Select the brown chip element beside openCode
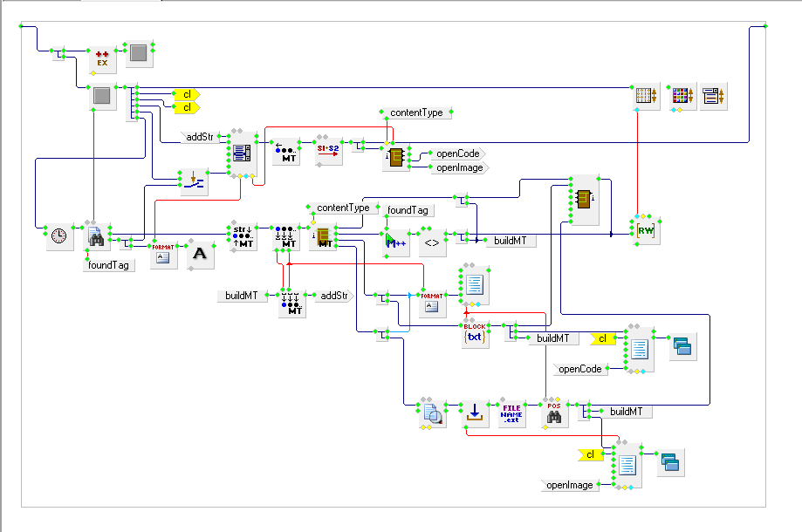Image resolution: width=802 pixels, height=532 pixels. click(396, 158)
